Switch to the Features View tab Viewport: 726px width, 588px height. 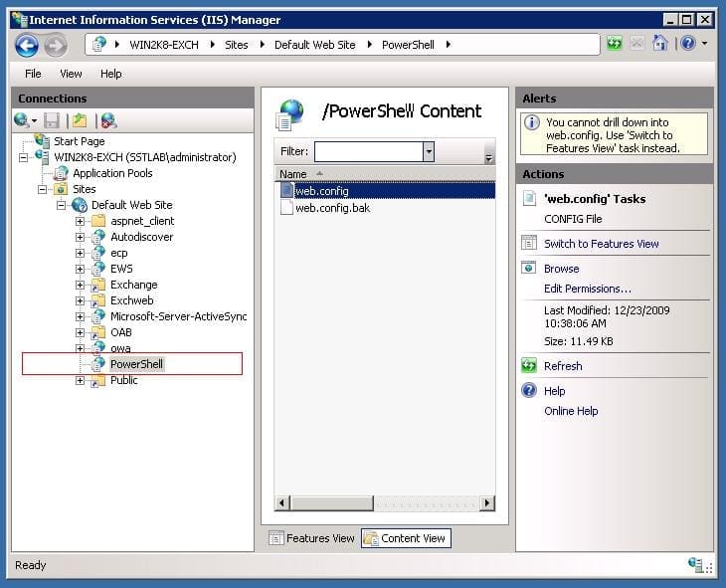tap(311, 538)
